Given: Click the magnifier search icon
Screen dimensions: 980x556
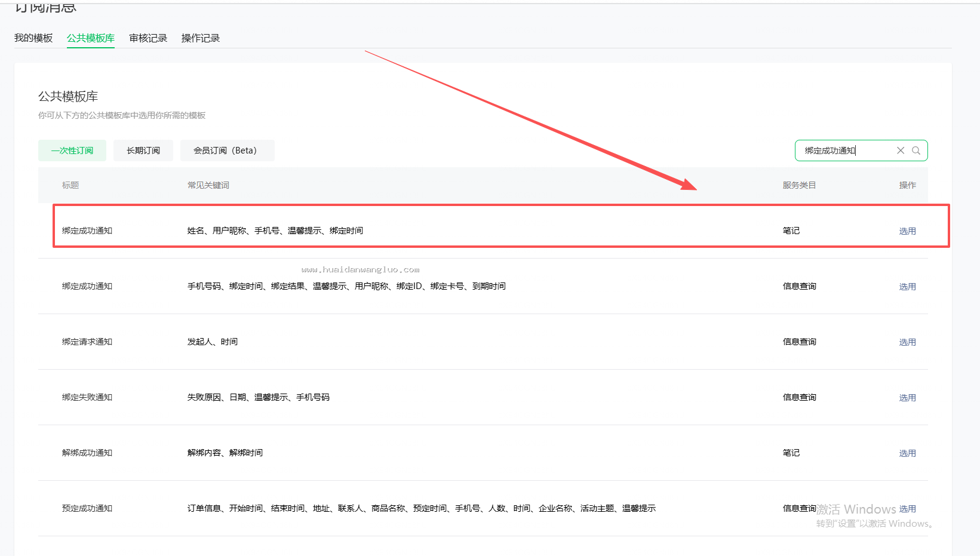Looking at the screenshot, I should 916,150.
